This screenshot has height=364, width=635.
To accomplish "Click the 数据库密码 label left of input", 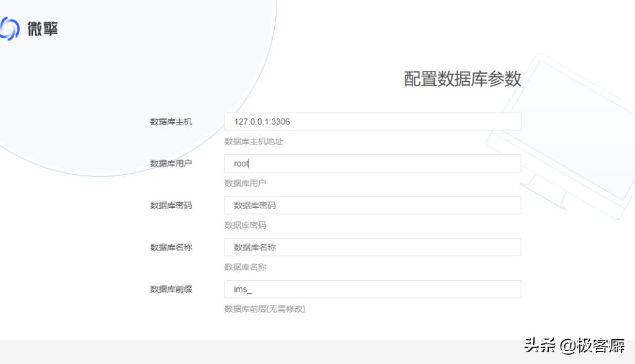I will click(x=171, y=205).
